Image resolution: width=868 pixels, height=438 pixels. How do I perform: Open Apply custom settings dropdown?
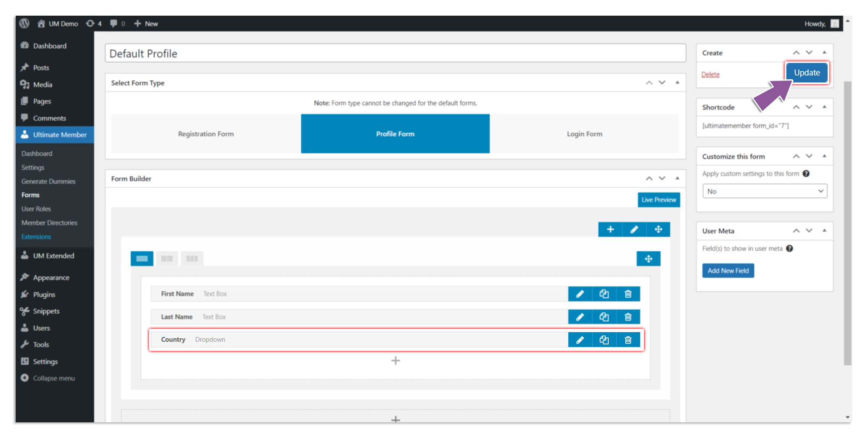[765, 191]
